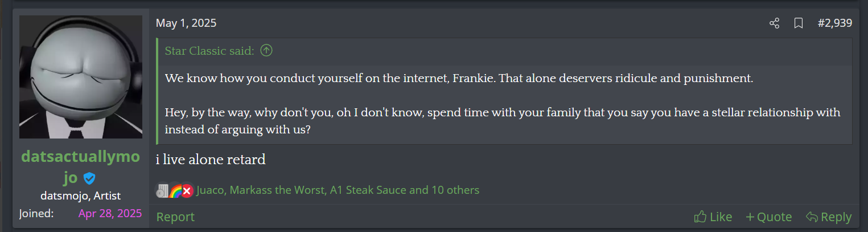Image resolution: width=868 pixels, height=232 pixels.
Task: View the profile avatar of datsactuallymojo
Action: (x=81, y=77)
